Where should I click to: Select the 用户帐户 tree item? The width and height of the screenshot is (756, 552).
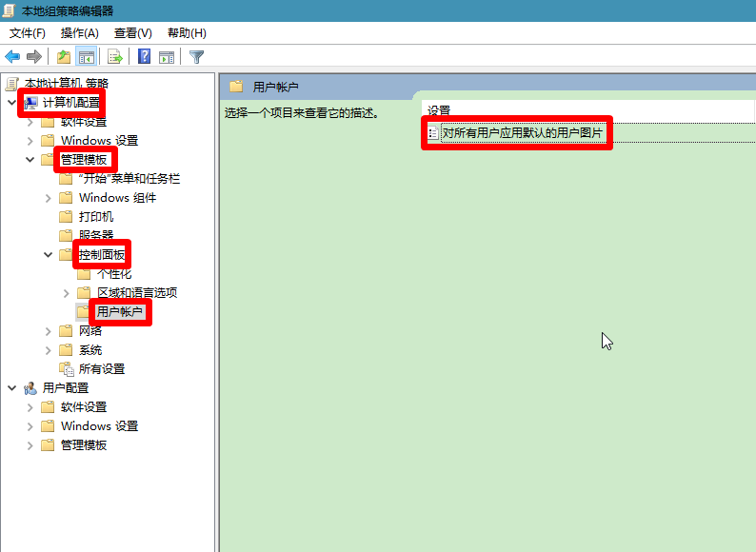[120, 312]
